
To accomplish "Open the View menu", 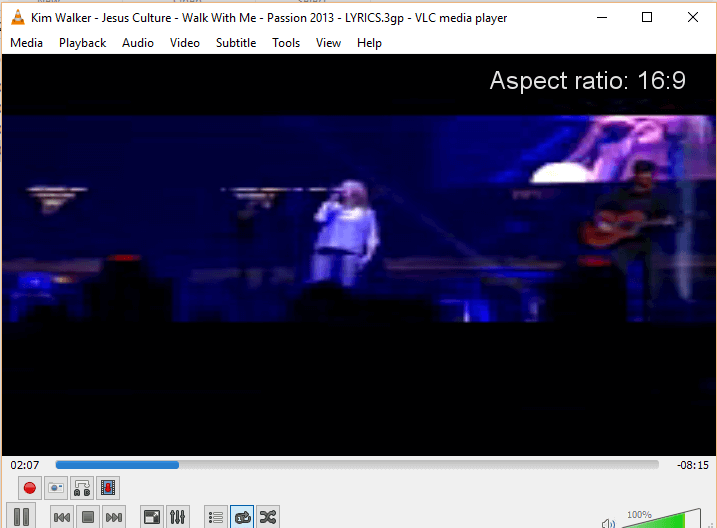I will coord(328,43).
